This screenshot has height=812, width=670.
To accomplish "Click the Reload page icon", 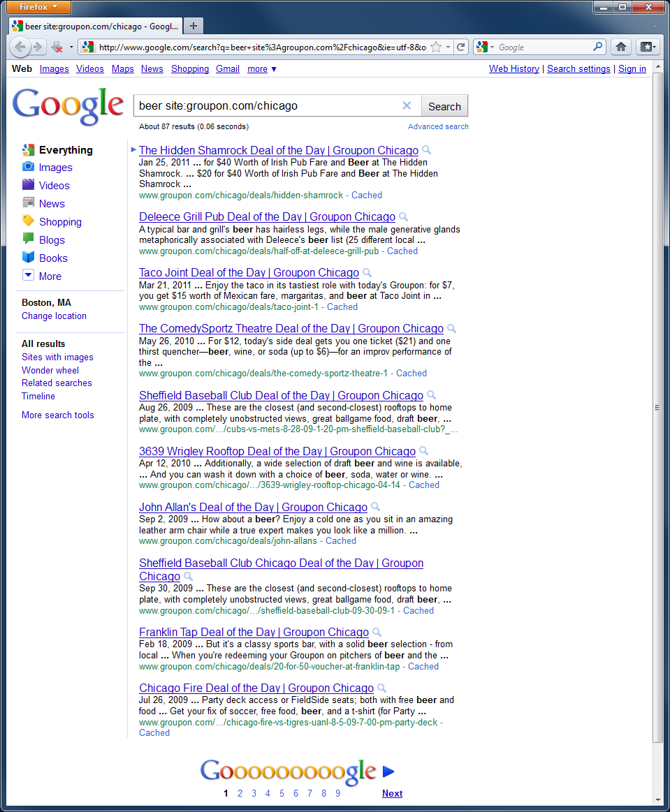I will tap(460, 47).
